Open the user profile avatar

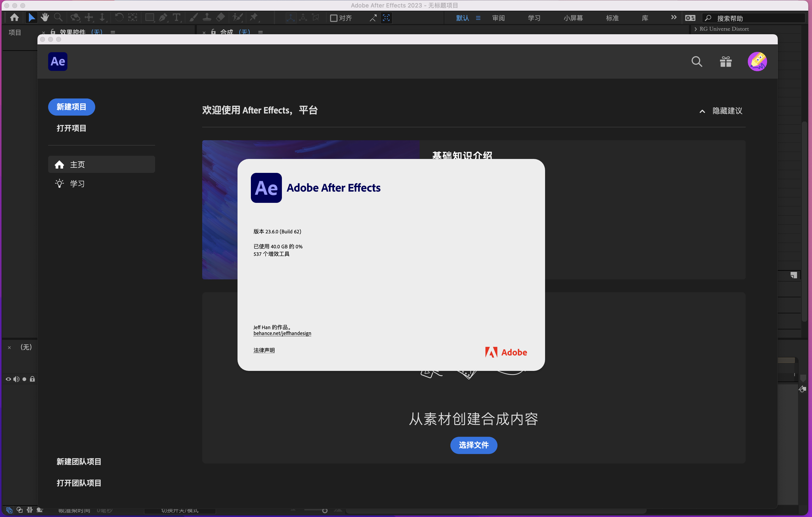click(757, 62)
